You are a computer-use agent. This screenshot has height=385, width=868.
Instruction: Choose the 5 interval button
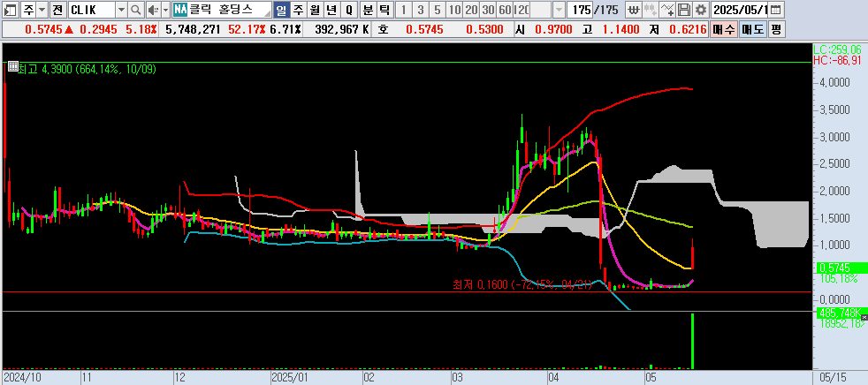click(x=438, y=10)
